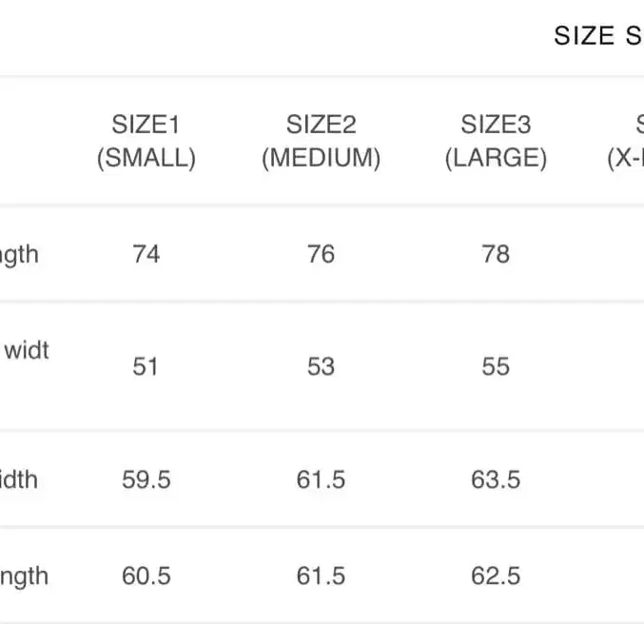Select the SIZE2 (MEDIUM) column header
Image resolution: width=644 pixels, height=644 pixels.
pos(322,141)
